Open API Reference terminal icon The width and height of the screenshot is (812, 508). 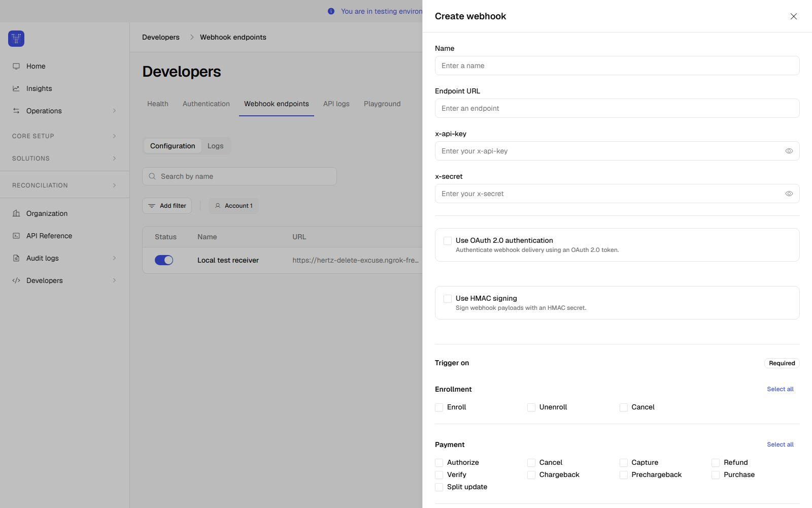[x=16, y=236]
